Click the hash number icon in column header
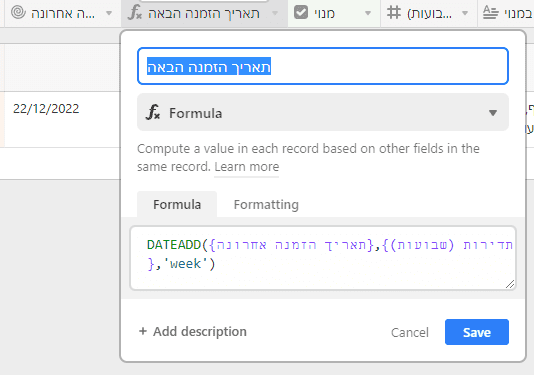Image resolution: width=534 pixels, height=375 pixels. pyautogui.click(x=394, y=13)
